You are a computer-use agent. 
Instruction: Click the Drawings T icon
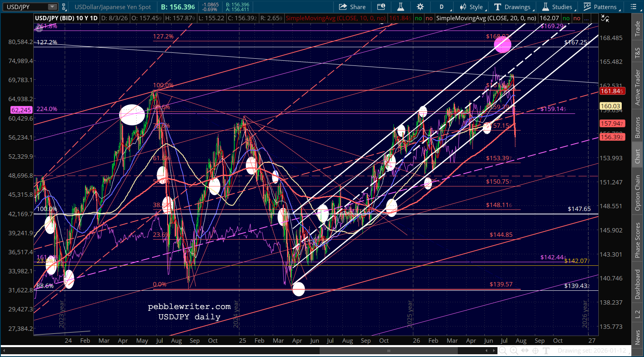tap(497, 7)
